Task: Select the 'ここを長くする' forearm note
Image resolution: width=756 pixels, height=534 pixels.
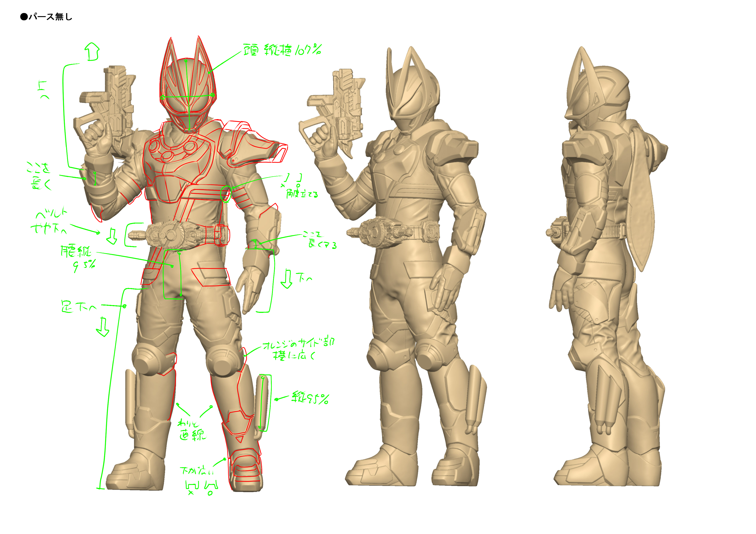Action: click(320, 240)
